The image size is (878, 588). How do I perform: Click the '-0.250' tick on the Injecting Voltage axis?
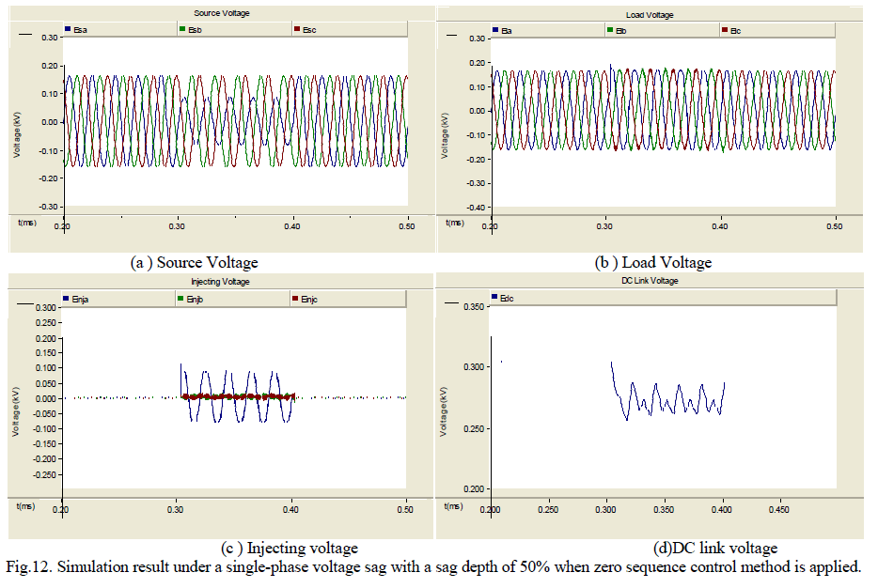click(45, 475)
